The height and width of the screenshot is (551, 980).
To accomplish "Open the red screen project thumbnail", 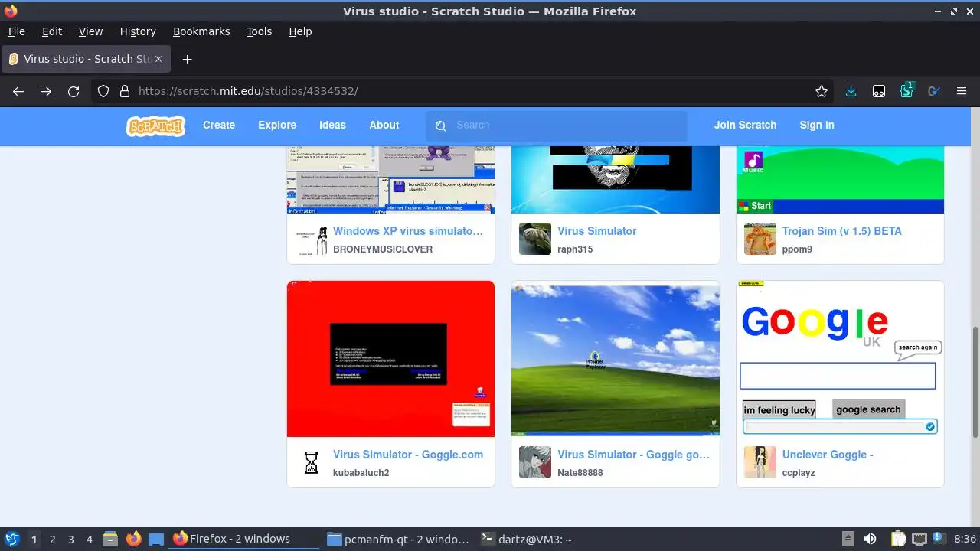I will pyautogui.click(x=390, y=359).
